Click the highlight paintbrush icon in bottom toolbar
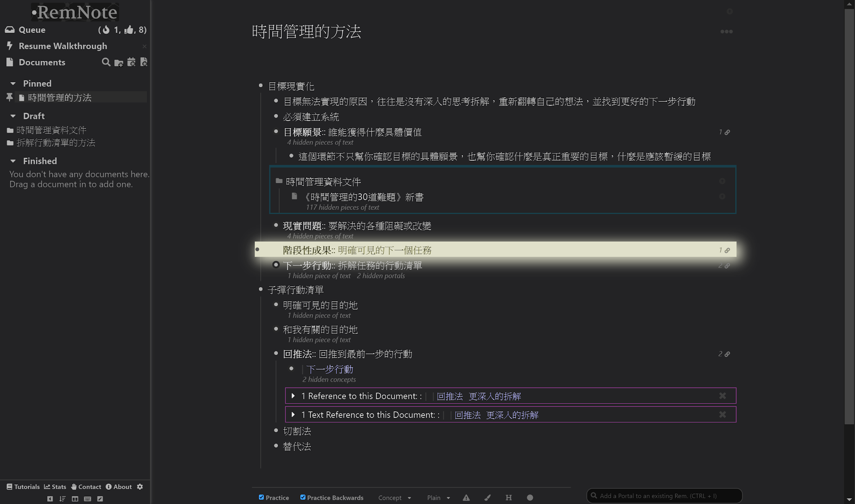 tap(487, 497)
